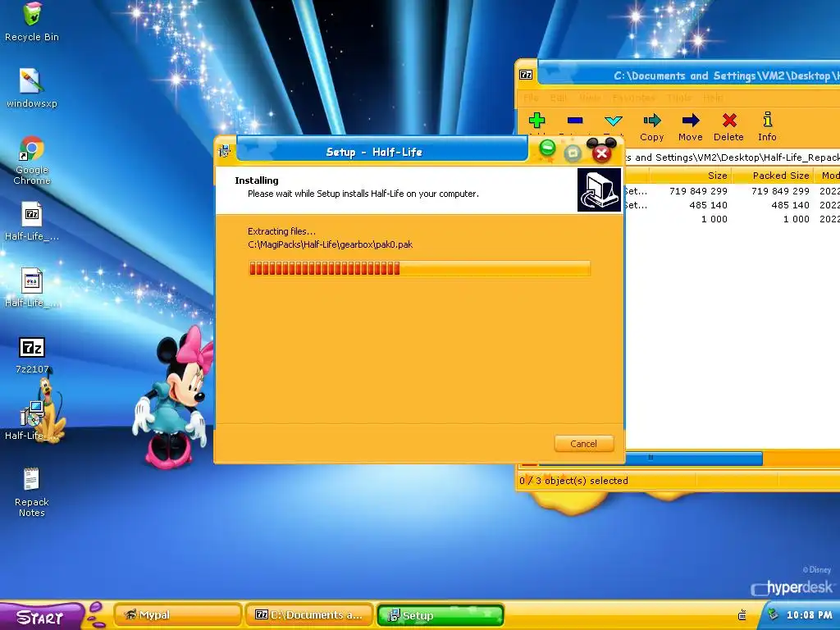Minimize the Setup - Half-Life window
The image size is (840, 630).
tap(547, 148)
